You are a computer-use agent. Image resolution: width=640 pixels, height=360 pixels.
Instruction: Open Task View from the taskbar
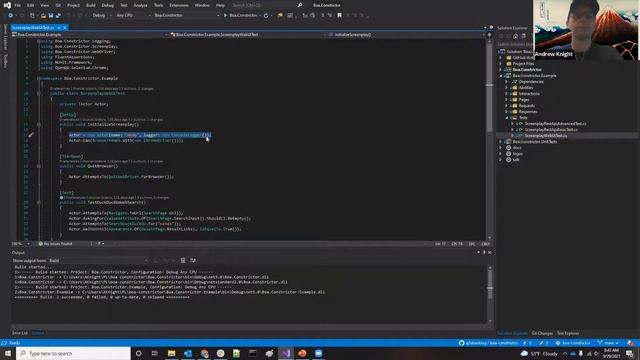[x=155, y=353]
